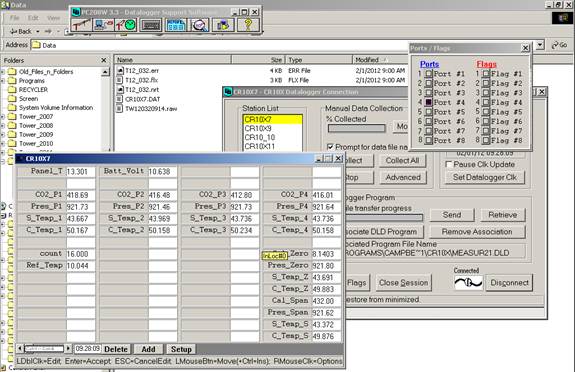Sort by the Name column header
Image resolution: width=575 pixels, height=372 pixels.
[172, 60]
